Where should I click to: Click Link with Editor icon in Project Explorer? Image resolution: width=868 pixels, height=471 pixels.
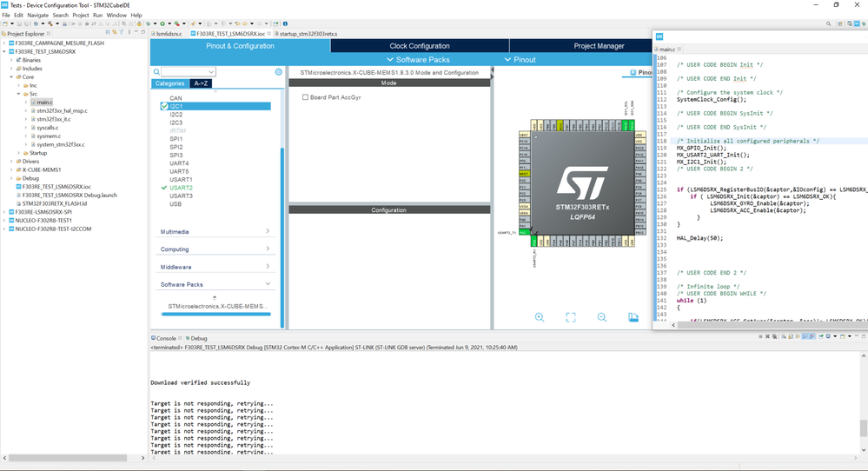(115, 33)
